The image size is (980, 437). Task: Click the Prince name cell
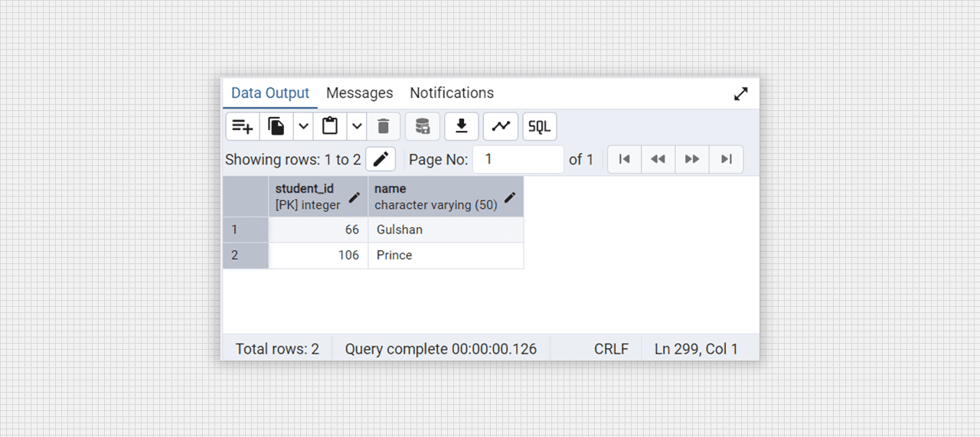(x=446, y=256)
